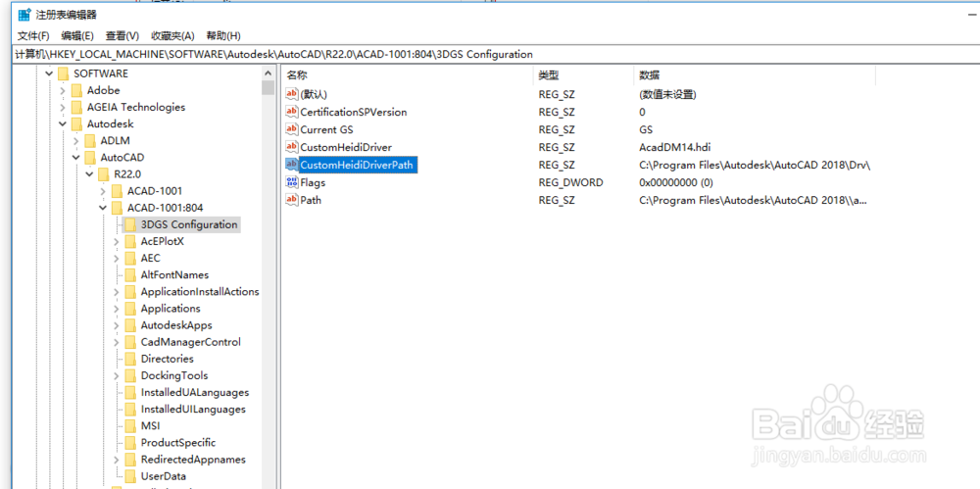Select the AGEIA Technologies key
Viewport: 980px width, 489px height.
[136, 107]
